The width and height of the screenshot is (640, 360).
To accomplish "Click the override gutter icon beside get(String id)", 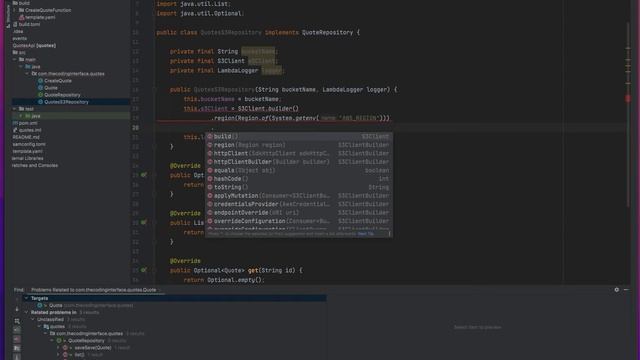I will click(144, 270).
